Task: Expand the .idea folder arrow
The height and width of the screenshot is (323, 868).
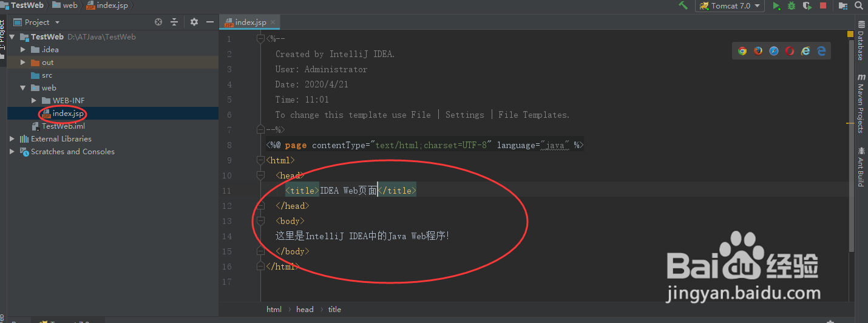Action: (23, 49)
